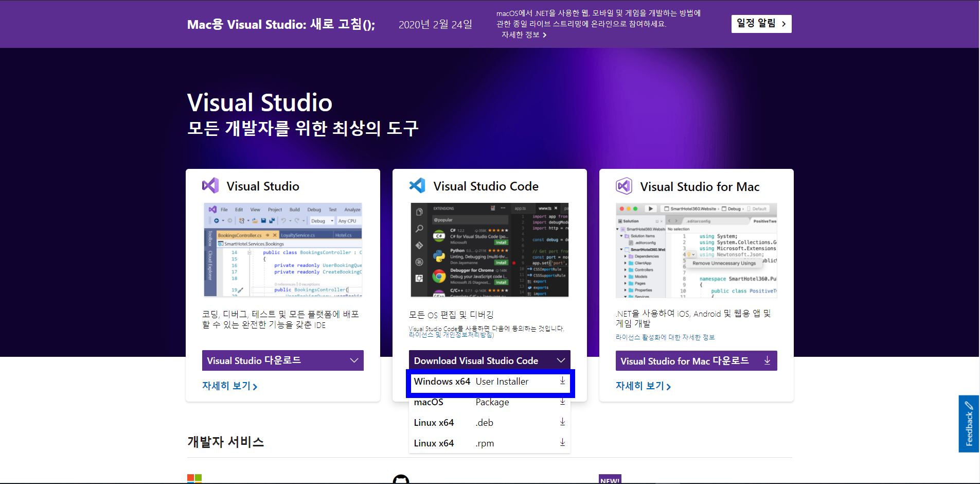Click the NEW! badge at page bottom

(610, 479)
